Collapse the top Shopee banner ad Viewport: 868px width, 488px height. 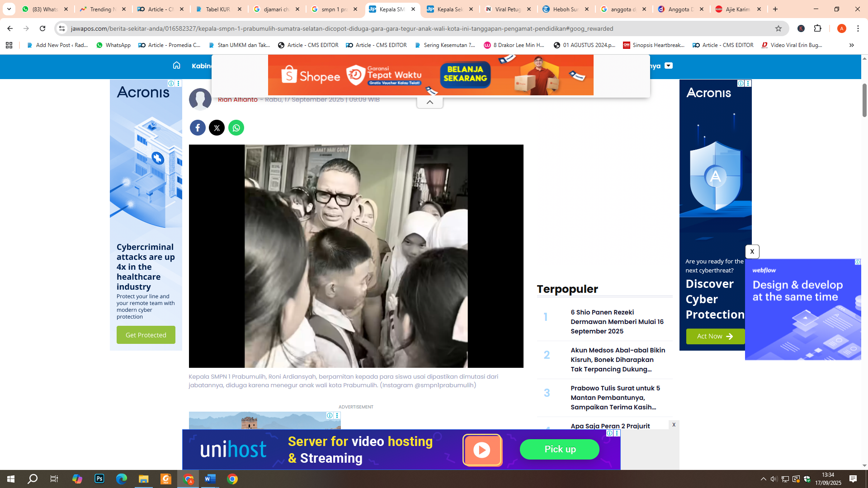[429, 103]
